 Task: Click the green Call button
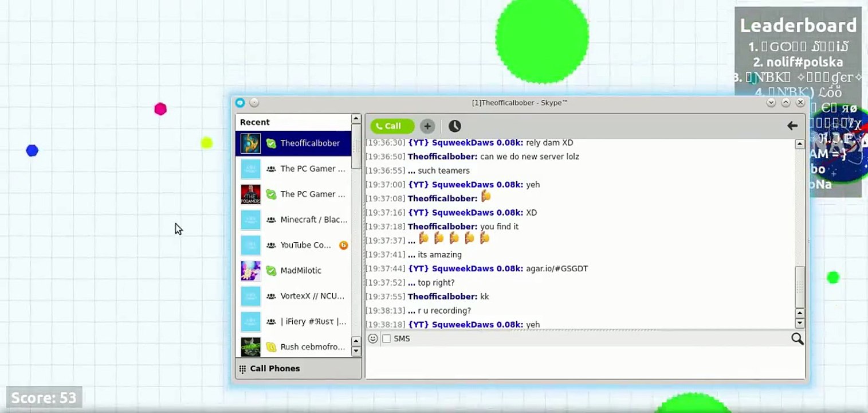(x=392, y=126)
